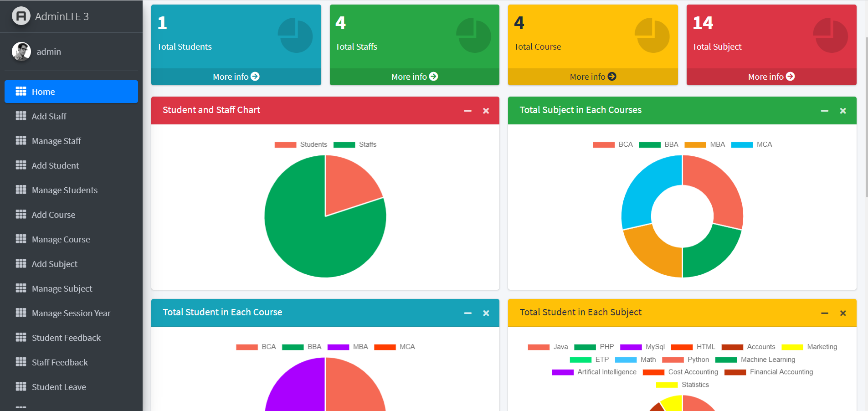This screenshot has height=411, width=868.
Task: Click the AdminLTE logo icon
Action: tap(21, 16)
